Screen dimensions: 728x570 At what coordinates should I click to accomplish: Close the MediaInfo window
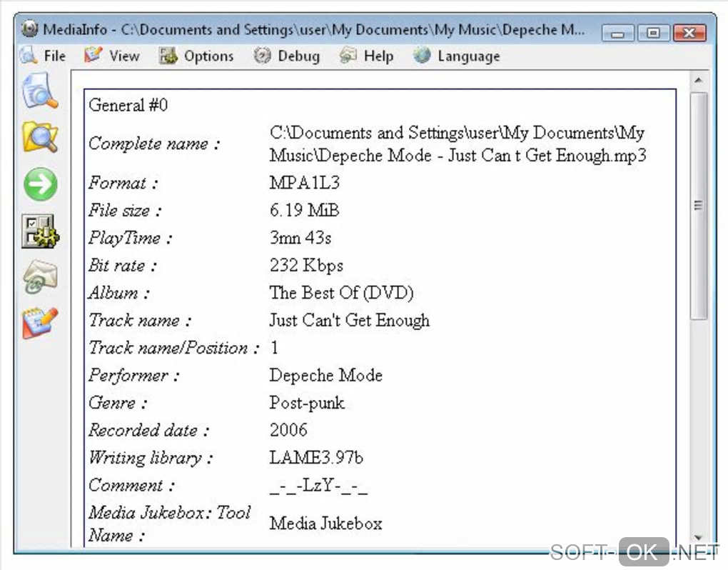click(689, 33)
